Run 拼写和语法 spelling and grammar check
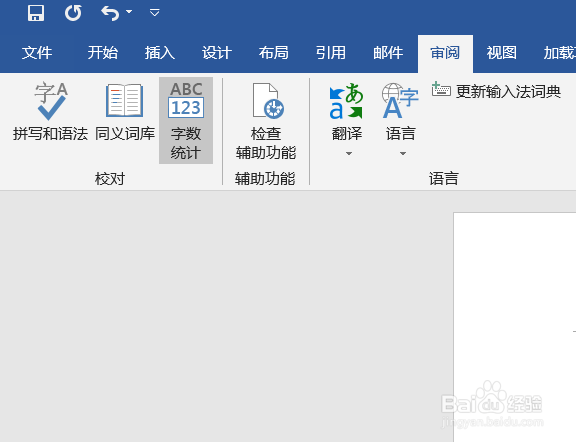 (x=50, y=112)
